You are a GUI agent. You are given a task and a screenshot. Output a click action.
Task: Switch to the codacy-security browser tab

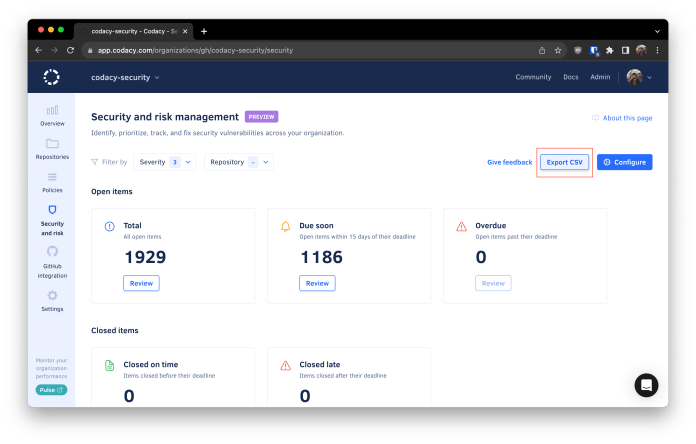[133, 31]
